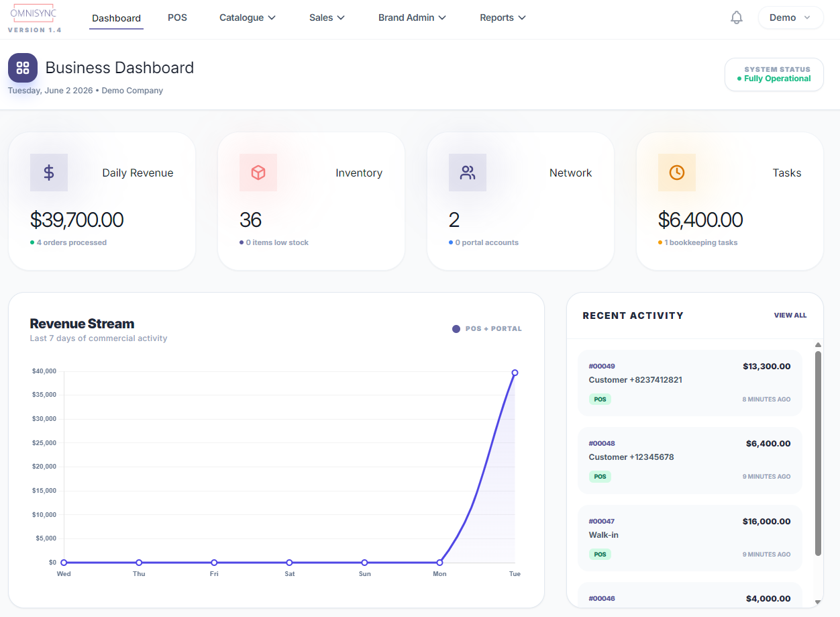Click the OmniSync logo
This screenshot has height=617, width=840.
[34, 13]
